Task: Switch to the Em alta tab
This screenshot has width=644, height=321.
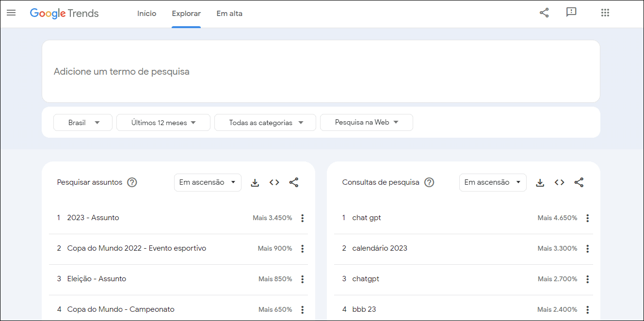Action: (229, 14)
